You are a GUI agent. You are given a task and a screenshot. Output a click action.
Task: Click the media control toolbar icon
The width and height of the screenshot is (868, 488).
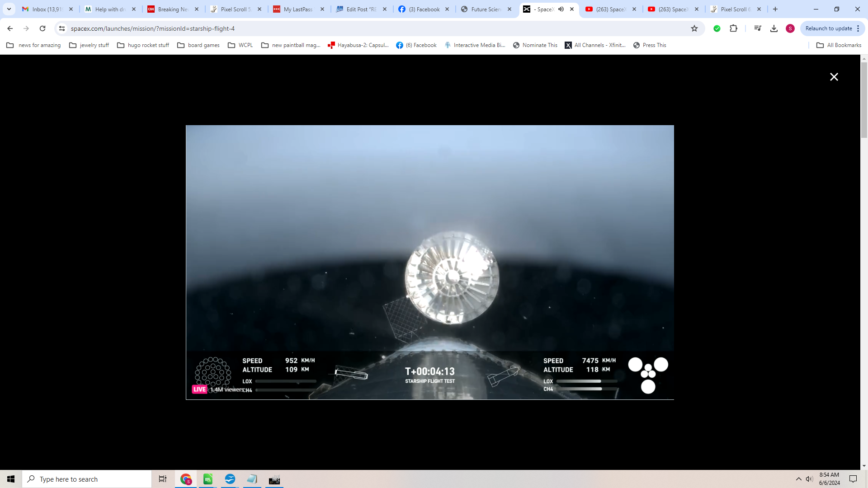[x=758, y=28]
